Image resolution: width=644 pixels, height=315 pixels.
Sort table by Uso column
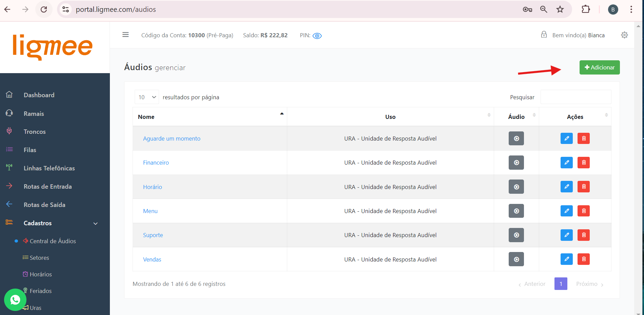point(390,117)
